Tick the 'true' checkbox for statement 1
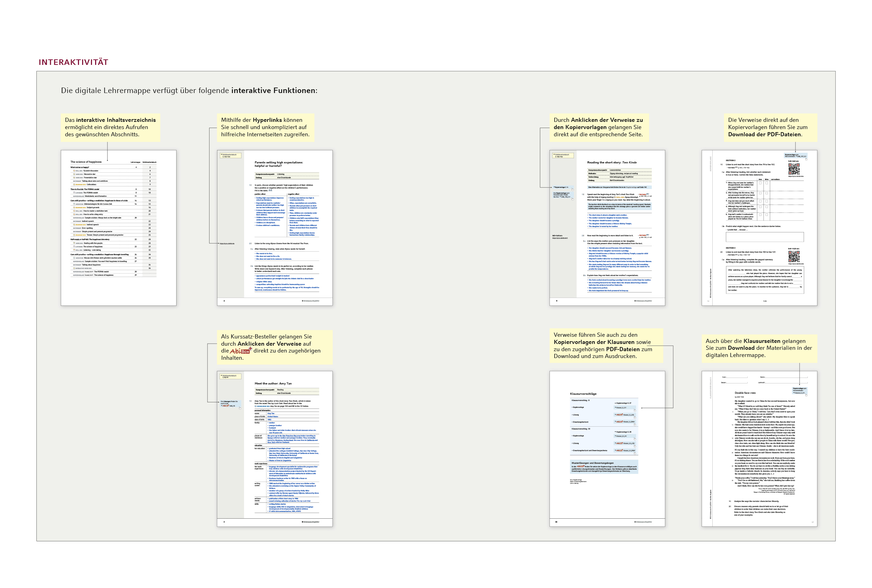The height and width of the screenshot is (588, 872). point(761,183)
